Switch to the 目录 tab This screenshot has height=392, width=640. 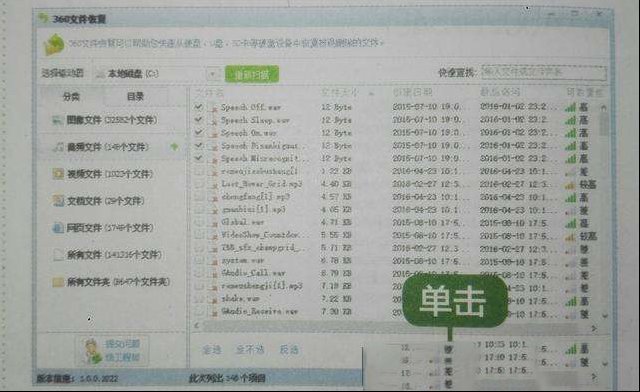pyautogui.click(x=135, y=96)
